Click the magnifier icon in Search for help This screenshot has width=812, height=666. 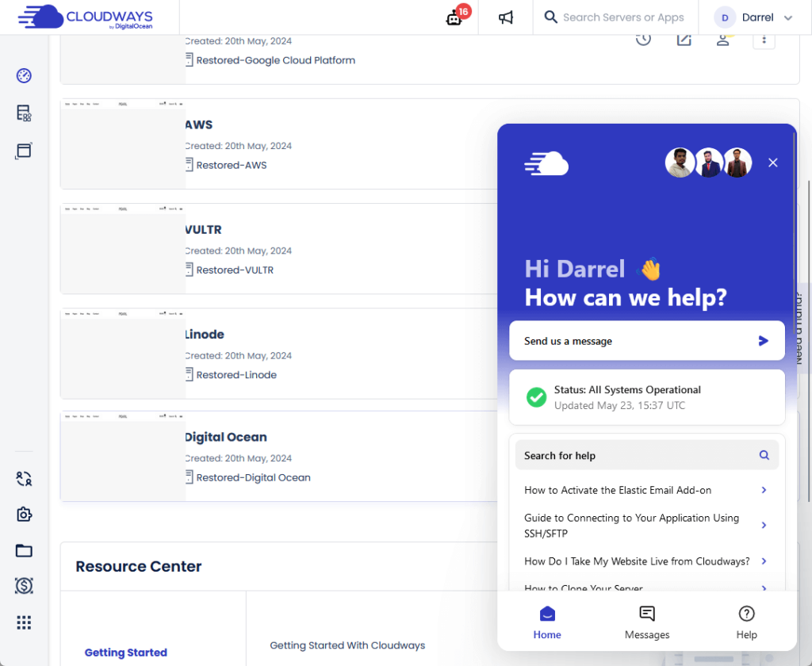click(x=764, y=455)
